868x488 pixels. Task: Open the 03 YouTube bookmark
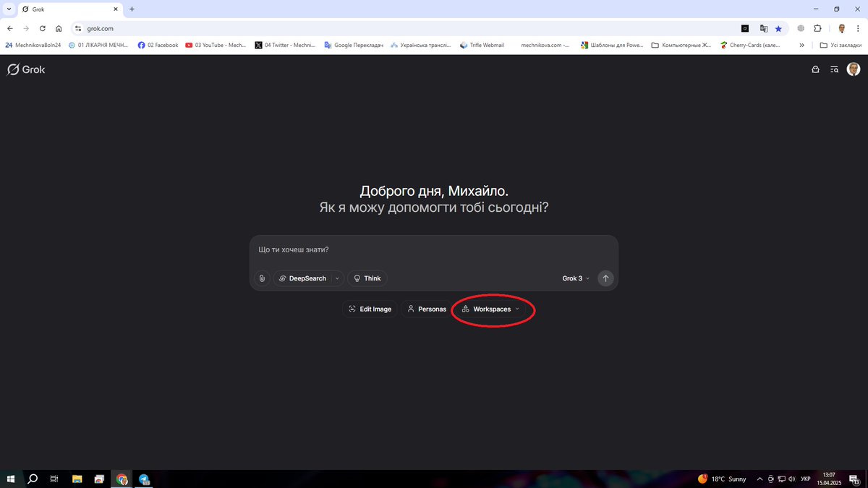click(x=216, y=45)
